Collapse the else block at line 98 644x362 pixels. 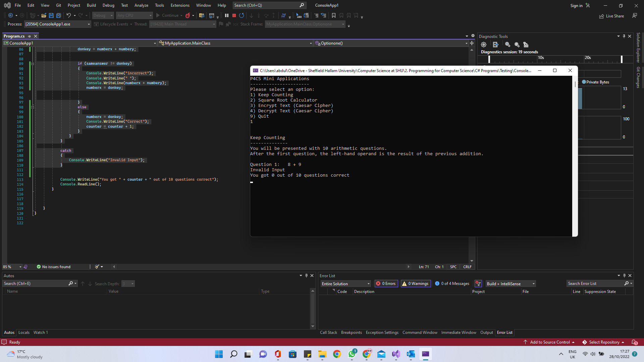33,107
